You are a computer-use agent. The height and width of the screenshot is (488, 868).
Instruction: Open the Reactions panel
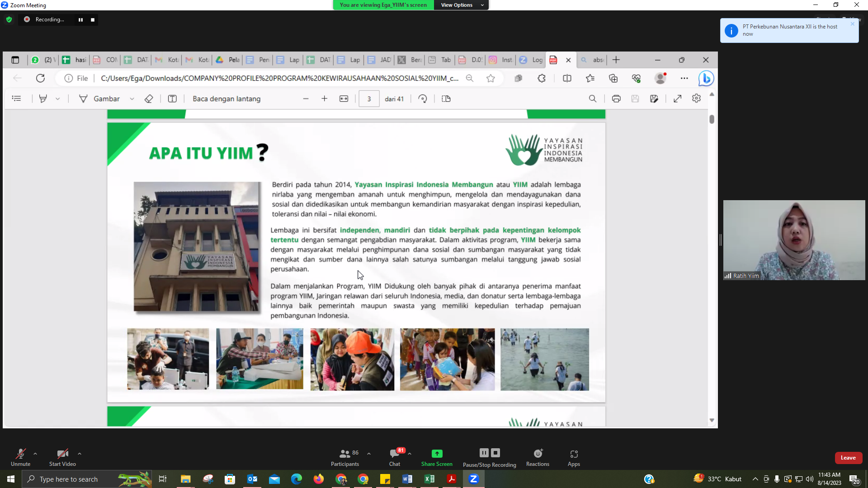coord(538,454)
